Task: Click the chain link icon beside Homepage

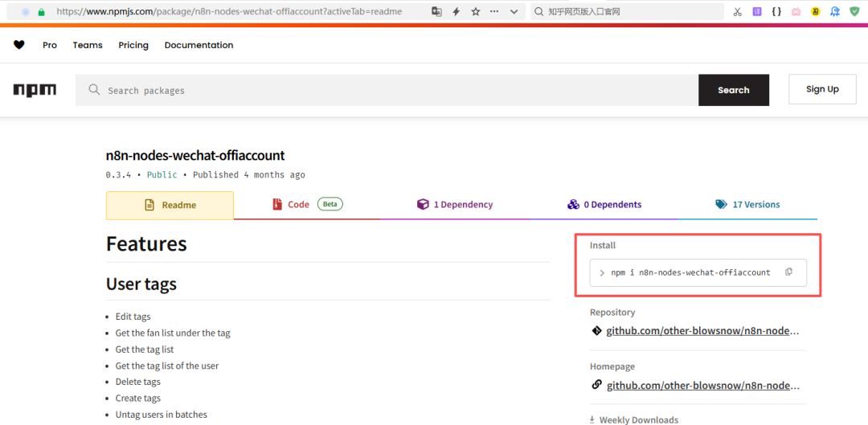Action: [x=596, y=385]
